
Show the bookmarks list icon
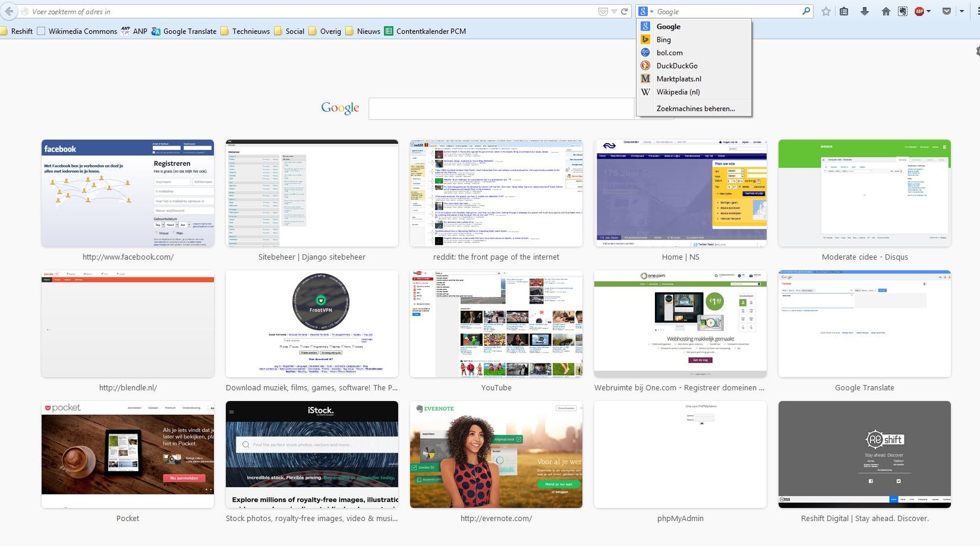click(844, 11)
